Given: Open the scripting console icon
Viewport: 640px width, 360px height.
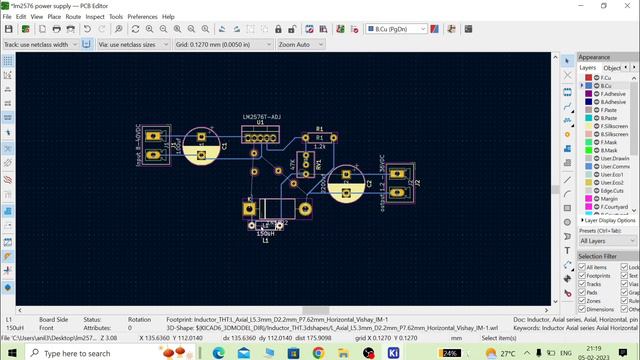Looking at the screenshot, I should click(x=469, y=29).
